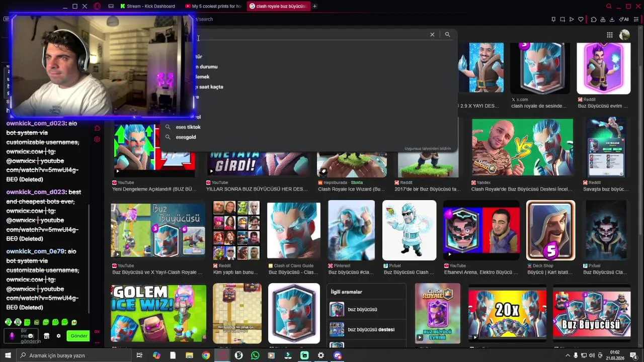The width and height of the screenshot is (644, 362).
Task: Click the pinboard pin icon in address bar
Action: coord(553,19)
